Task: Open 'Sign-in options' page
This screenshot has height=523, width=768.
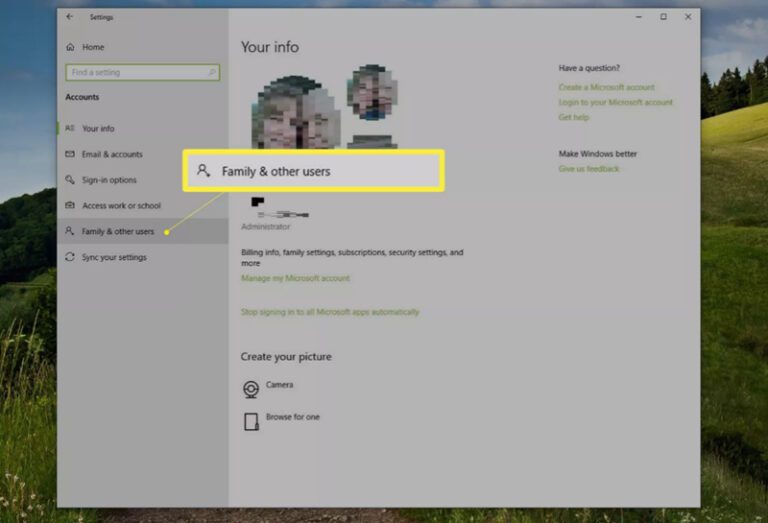Action: click(143, 180)
